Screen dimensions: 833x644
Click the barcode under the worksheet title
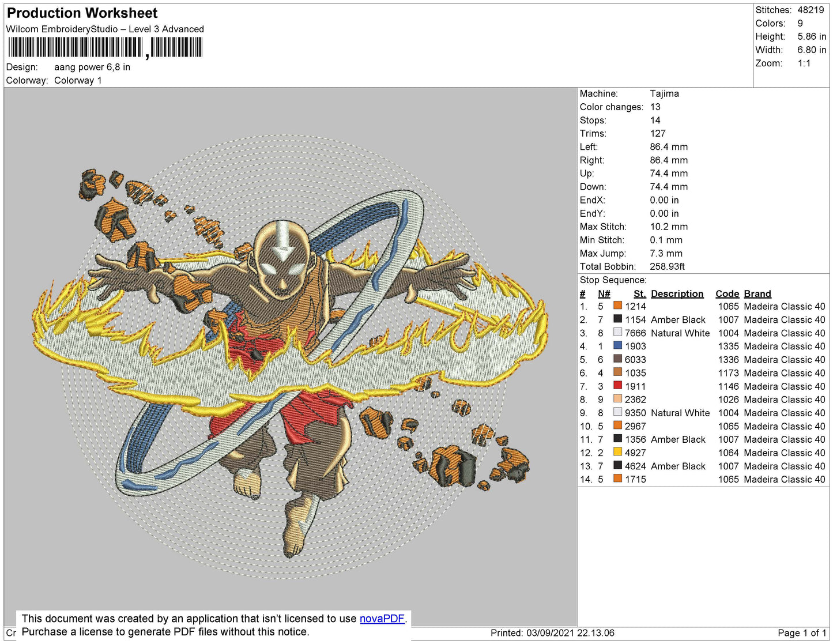pos(105,48)
